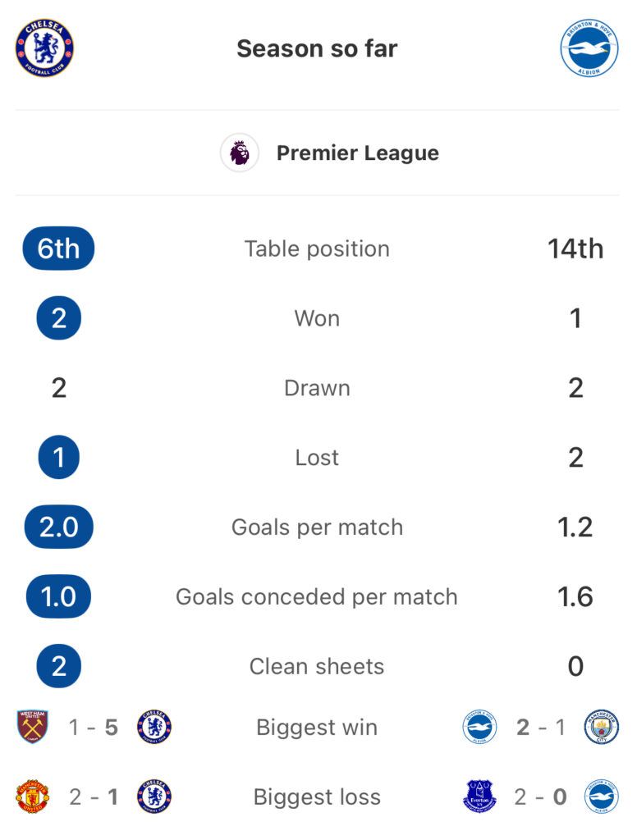Screen dimensions: 637x840
Task: Tap the 6th table position badge
Action: tap(58, 249)
